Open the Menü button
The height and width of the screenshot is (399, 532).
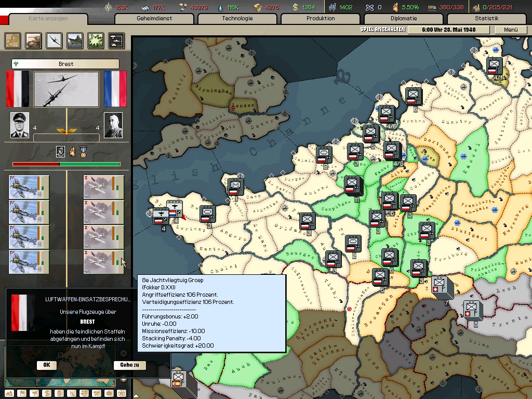pos(511,30)
